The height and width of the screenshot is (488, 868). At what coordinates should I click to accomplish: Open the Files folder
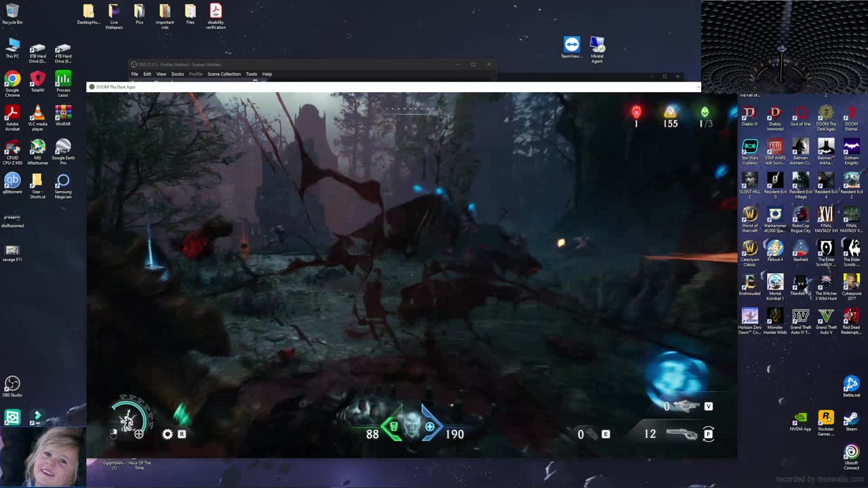coord(191,14)
